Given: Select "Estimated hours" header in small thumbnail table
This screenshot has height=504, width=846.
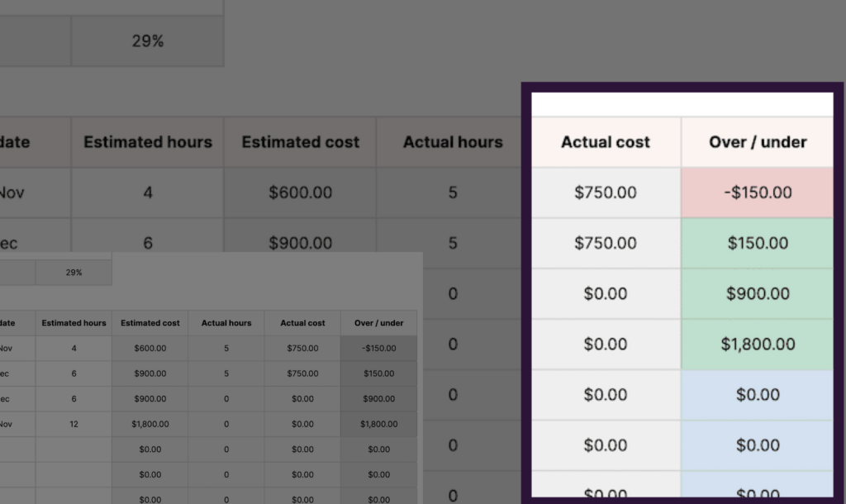Looking at the screenshot, I should 74,323.
